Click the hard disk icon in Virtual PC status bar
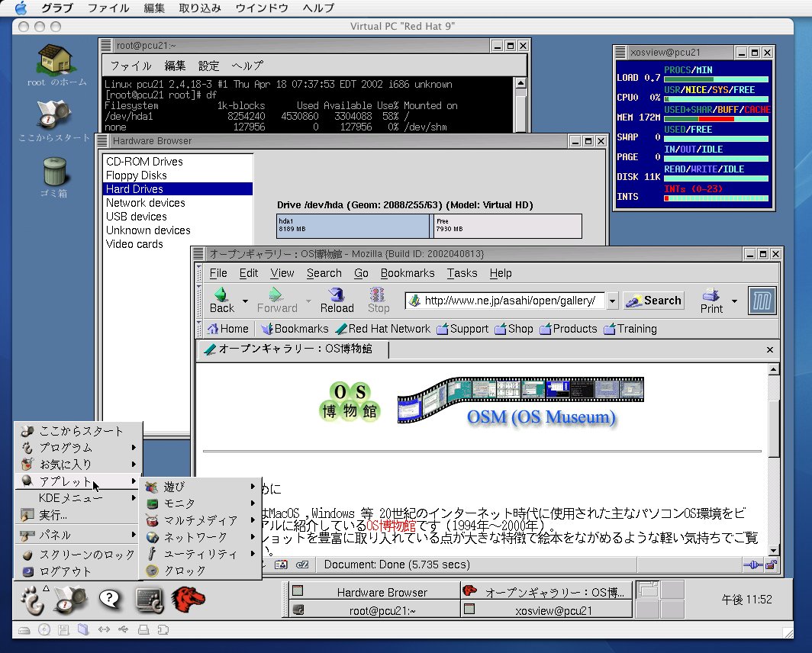 24,629
